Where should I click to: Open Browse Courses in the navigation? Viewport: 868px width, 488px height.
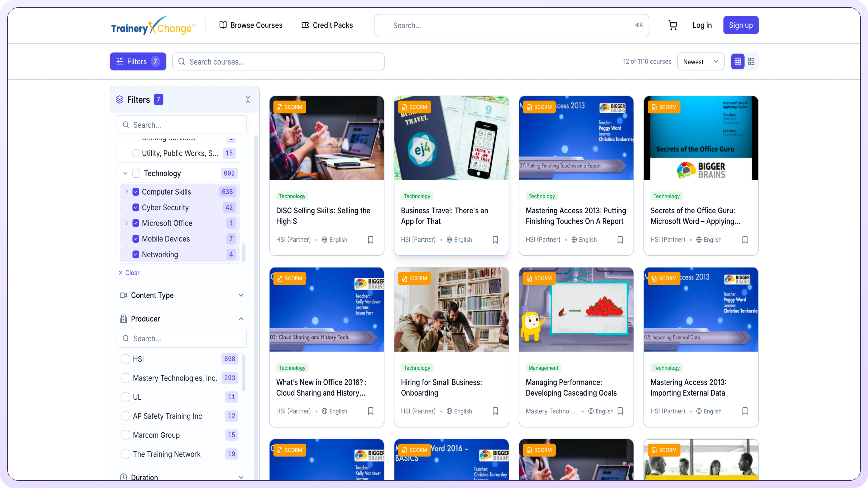tap(251, 25)
